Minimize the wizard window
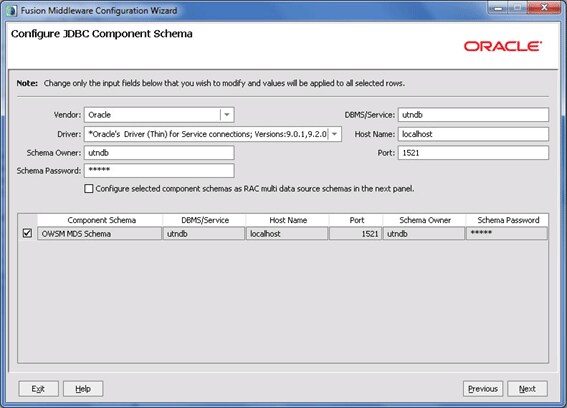The width and height of the screenshot is (567, 408). pos(498,8)
